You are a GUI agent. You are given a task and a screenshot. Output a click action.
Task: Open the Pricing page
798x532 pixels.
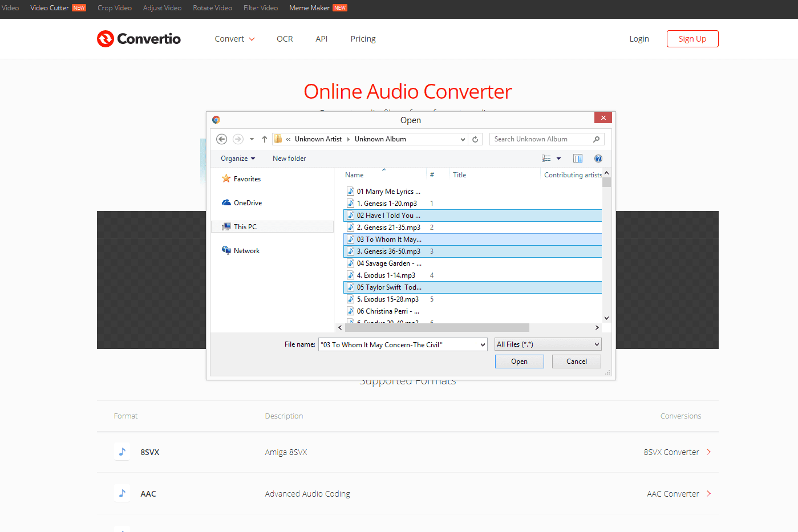pos(363,39)
